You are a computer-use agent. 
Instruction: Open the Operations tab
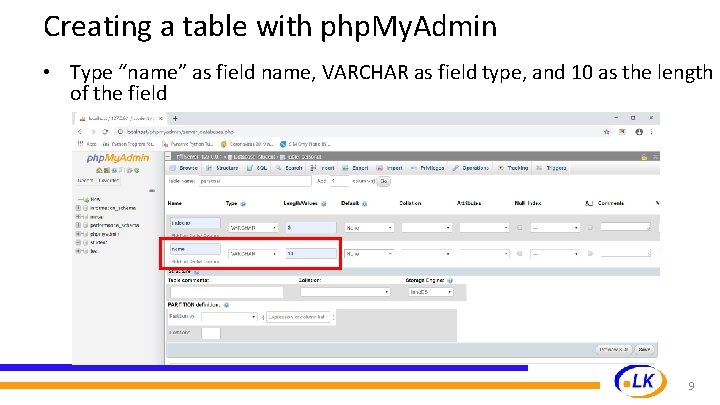(x=471, y=168)
